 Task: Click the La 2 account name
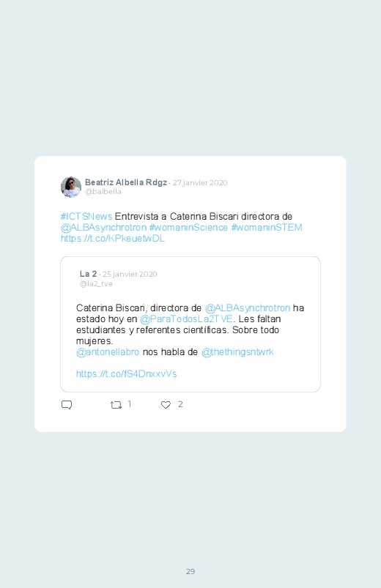(88, 274)
